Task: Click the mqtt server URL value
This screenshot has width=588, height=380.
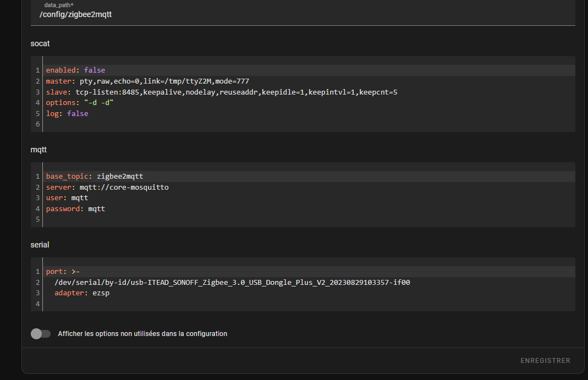Action: pyautogui.click(x=124, y=188)
